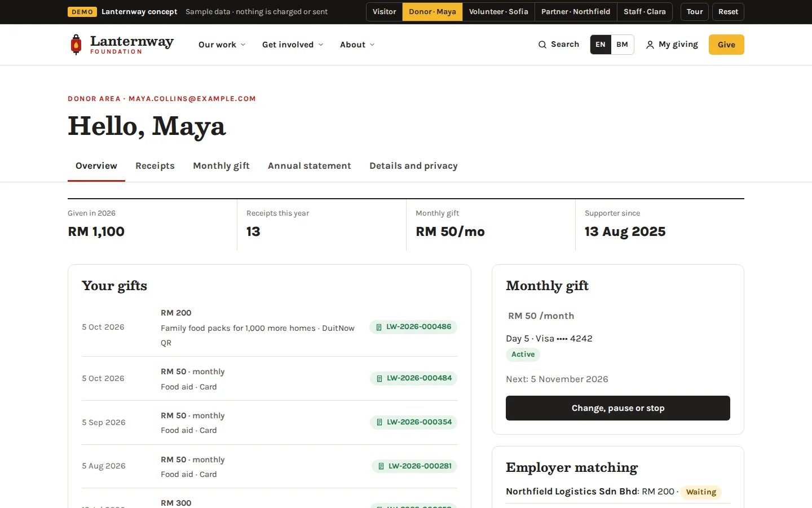Open receipt LW-2026-000486
This screenshot has height=508, width=812.
point(413,327)
